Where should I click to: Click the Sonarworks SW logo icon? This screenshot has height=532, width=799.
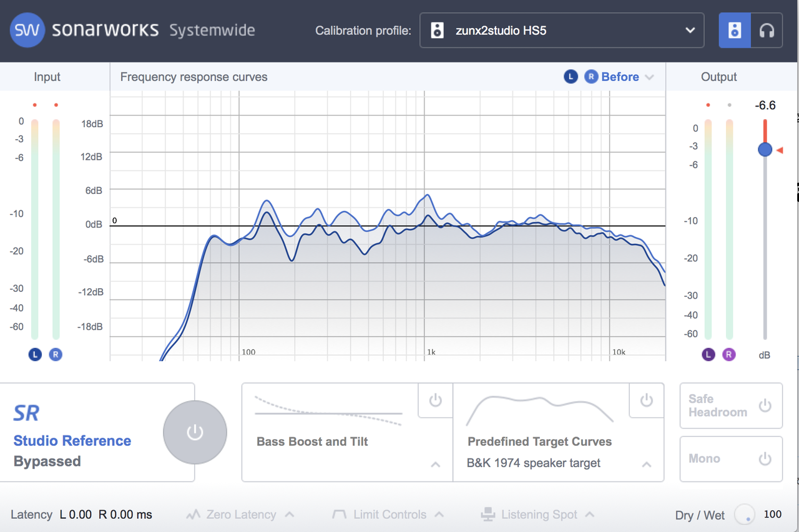pyautogui.click(x=27, y=30)
